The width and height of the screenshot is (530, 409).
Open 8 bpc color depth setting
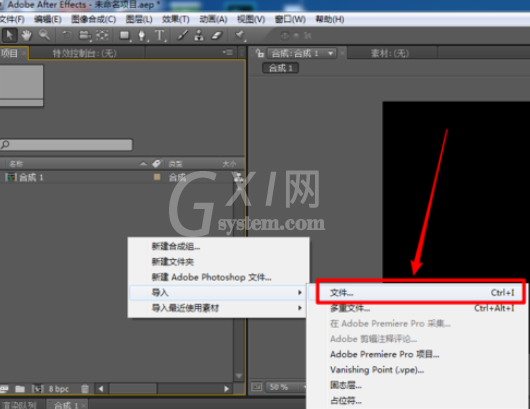[58, 389]
